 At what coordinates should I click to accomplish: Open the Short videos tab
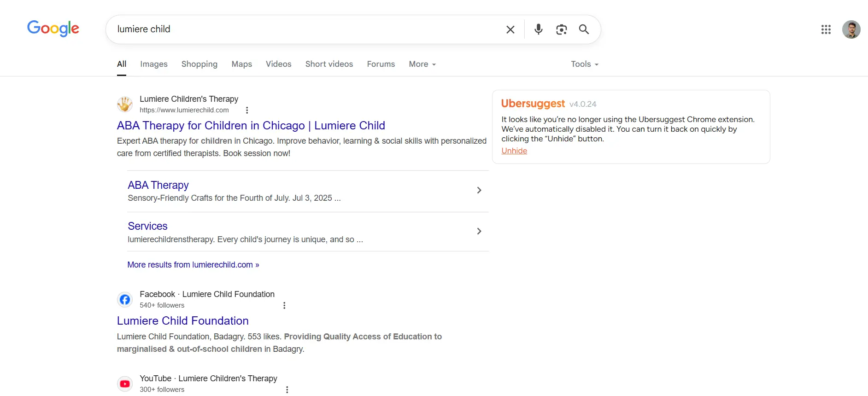coord(329,64)
